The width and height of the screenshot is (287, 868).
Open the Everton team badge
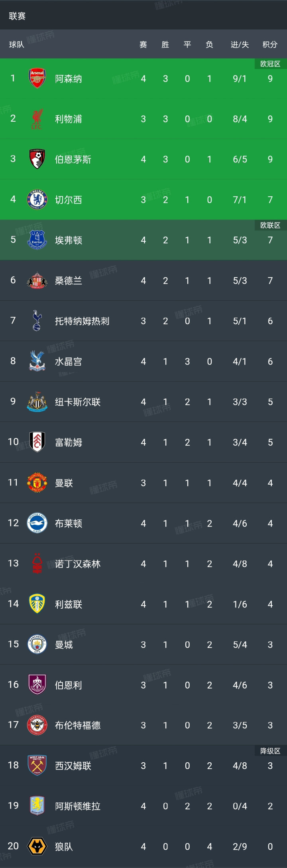tap(37, 240)
